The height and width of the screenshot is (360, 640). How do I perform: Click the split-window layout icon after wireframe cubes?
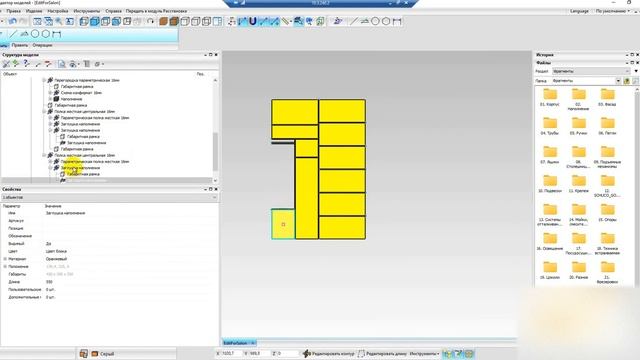[218, 21]
